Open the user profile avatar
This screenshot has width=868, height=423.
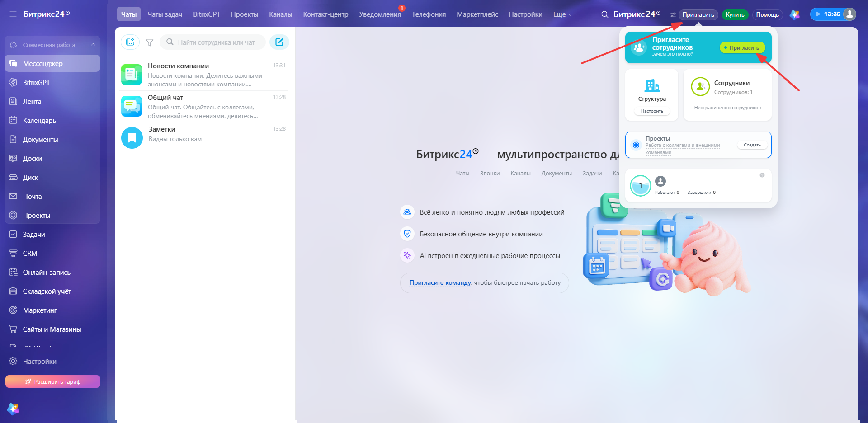tap(850, 14)
